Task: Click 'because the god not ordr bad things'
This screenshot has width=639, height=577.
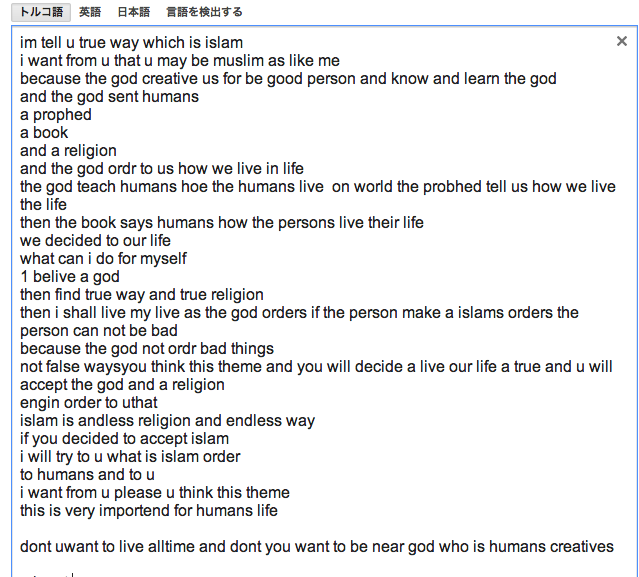Action: pos(146,349)
